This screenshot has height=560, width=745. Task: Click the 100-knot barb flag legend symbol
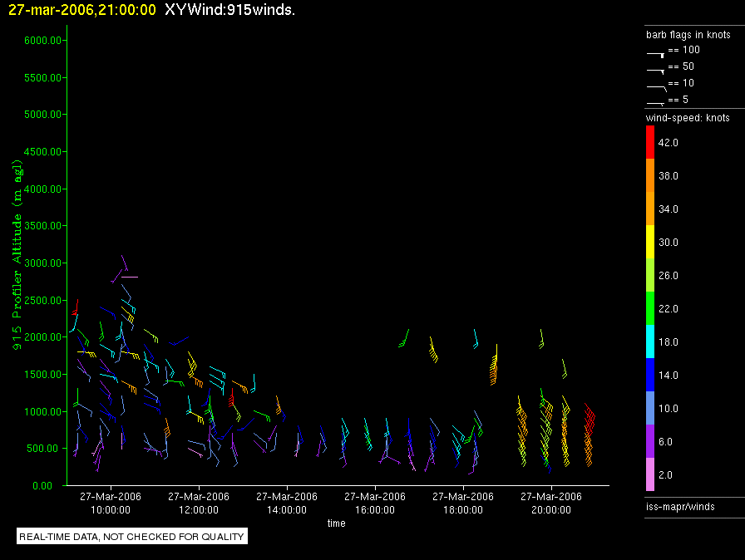[x=656, y=53]
